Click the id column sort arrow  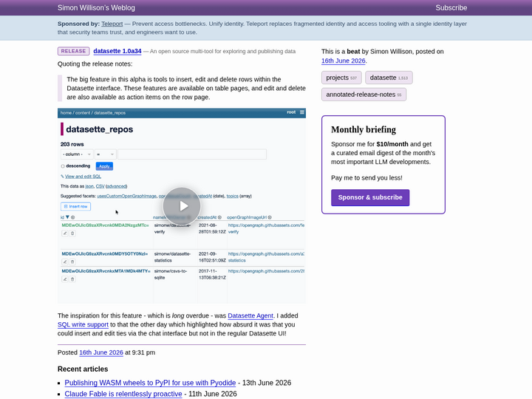[x=67, y=217]
